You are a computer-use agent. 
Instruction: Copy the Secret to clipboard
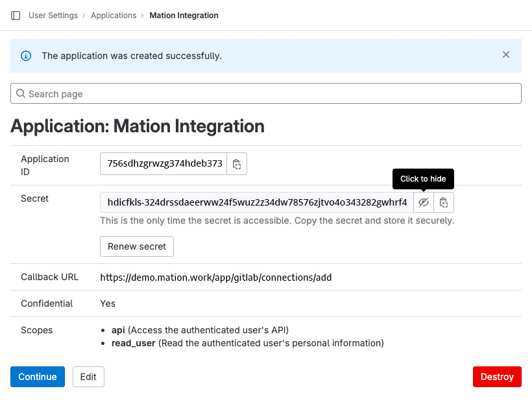[x=444, y=202]
